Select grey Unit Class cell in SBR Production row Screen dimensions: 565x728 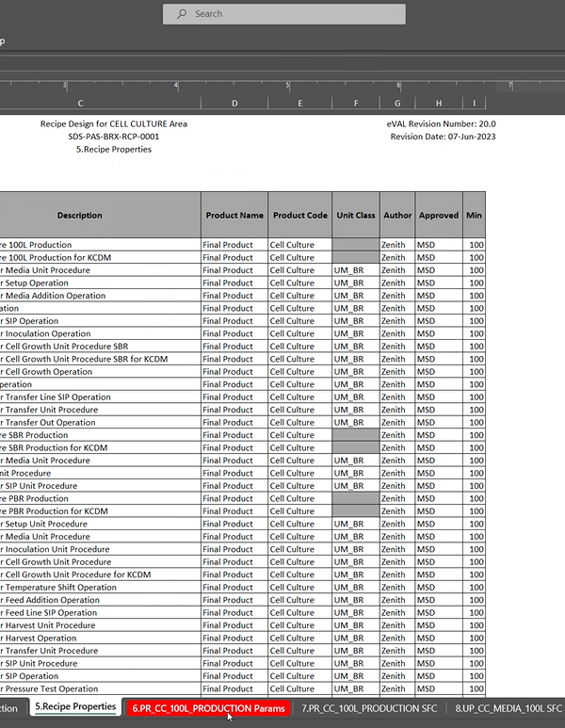356,435
